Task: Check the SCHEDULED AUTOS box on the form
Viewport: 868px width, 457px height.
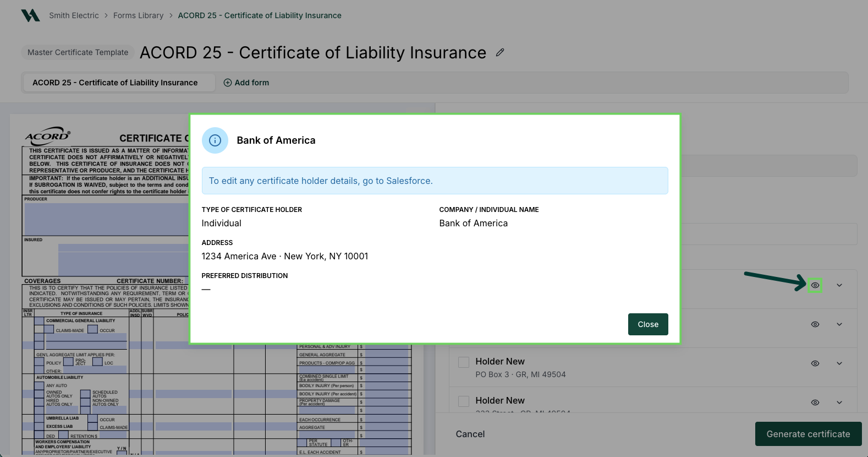Action: tap(85, 394)
